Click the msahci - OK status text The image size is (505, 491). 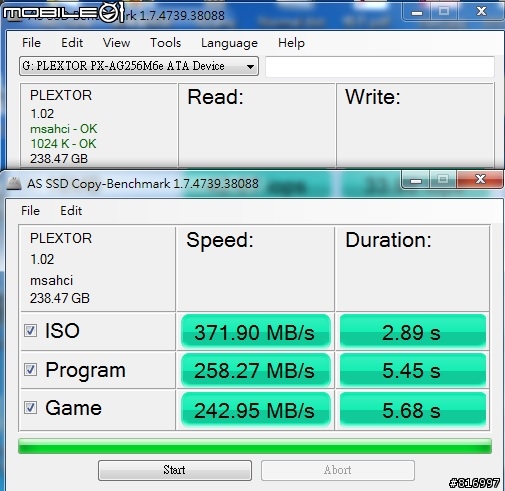coord(63,129)
